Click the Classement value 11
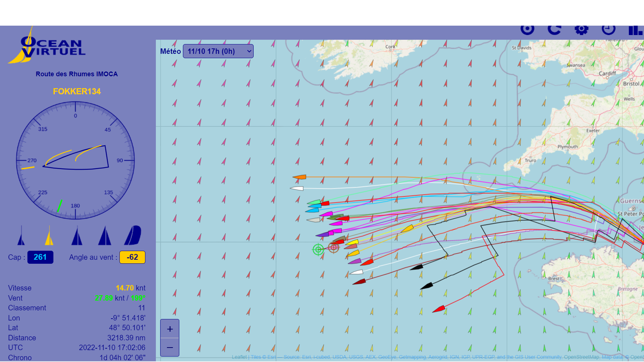This screenshot has height=362, width=644. [142, 308]
